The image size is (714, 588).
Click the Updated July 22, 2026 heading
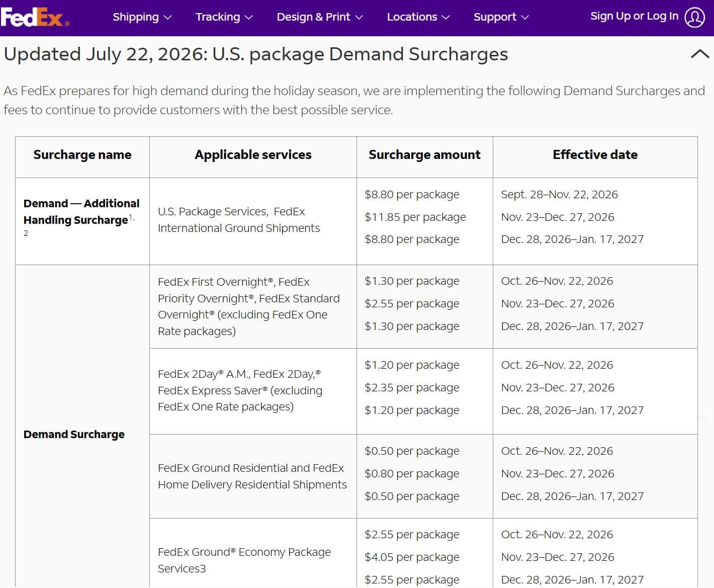[x=256, y=54]
